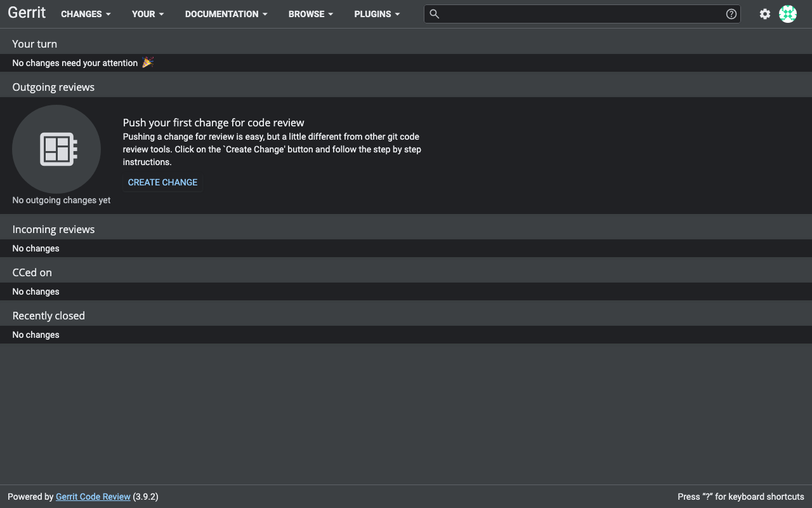
Task: Open the Plugins dropdown menu
Action: (x=377, y=14)
